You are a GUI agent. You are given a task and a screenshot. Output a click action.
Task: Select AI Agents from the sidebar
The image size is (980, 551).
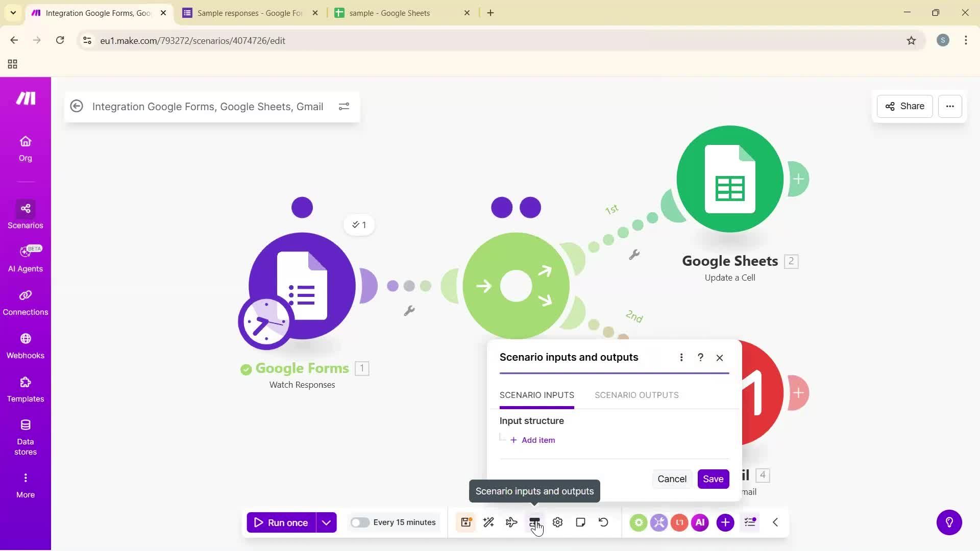pyautogui.click(x=25, y=258)
